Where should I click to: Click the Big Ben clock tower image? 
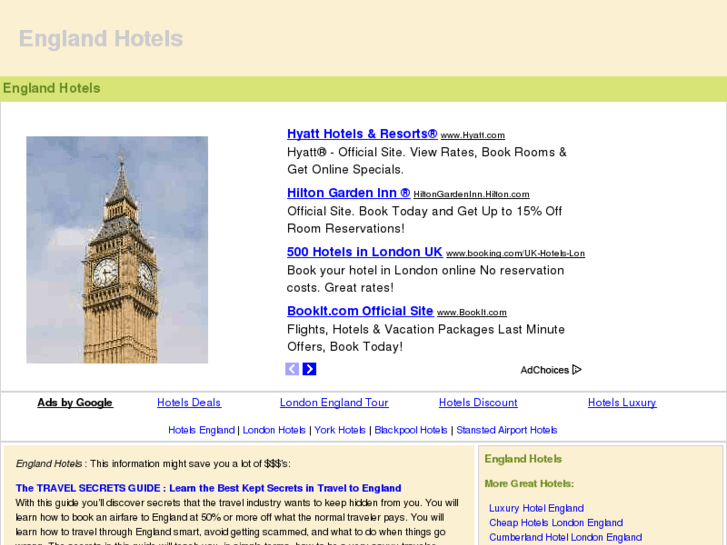coord(117,250)
